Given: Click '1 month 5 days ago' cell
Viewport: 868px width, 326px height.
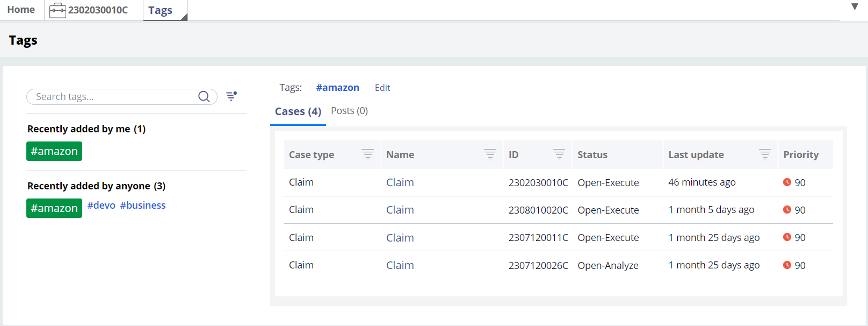Looking at the screenshot, I should (x=711, y=210).
